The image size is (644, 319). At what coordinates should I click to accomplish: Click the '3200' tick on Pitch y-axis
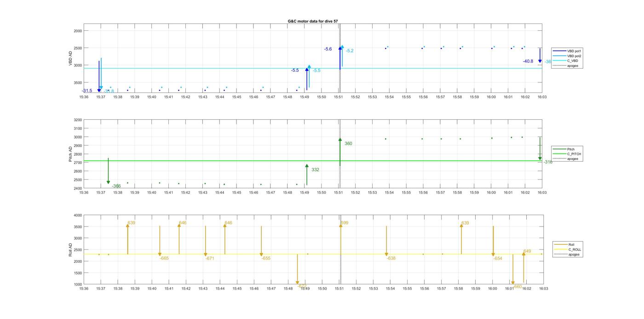pyautogui.click(x=78, y=120)
